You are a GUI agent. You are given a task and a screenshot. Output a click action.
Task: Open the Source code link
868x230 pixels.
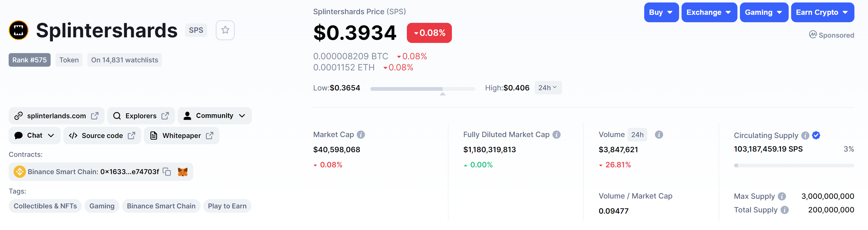pyautogui.click(x=102, y=136)
